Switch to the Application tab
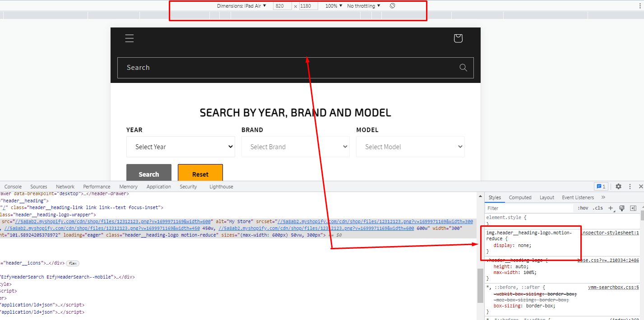Viewport: 644px width, 320px height. 159,187
